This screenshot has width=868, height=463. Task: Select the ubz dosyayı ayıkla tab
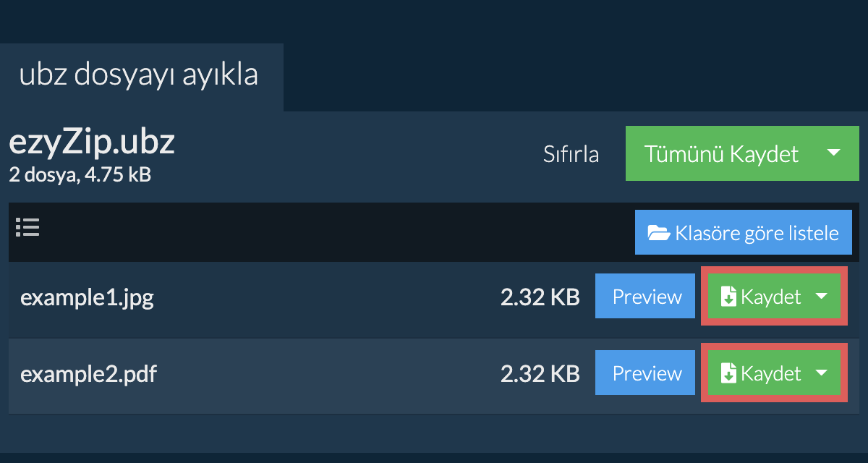click(139, 75)
